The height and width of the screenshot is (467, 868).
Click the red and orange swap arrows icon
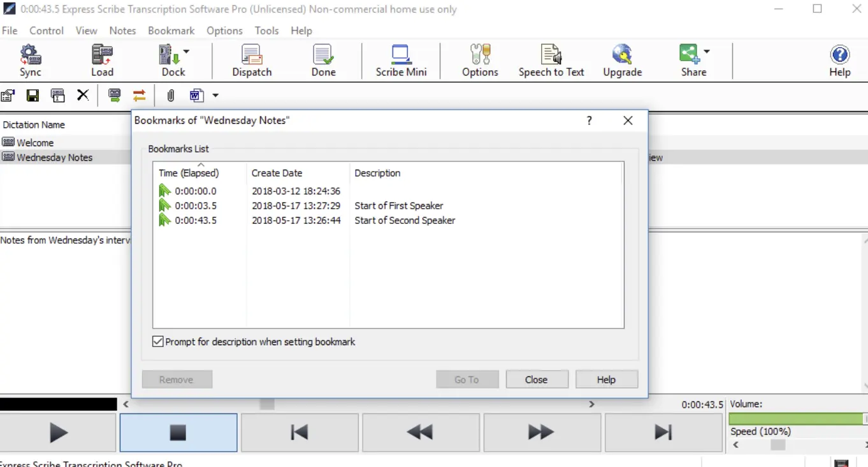(x=140, y=96)
